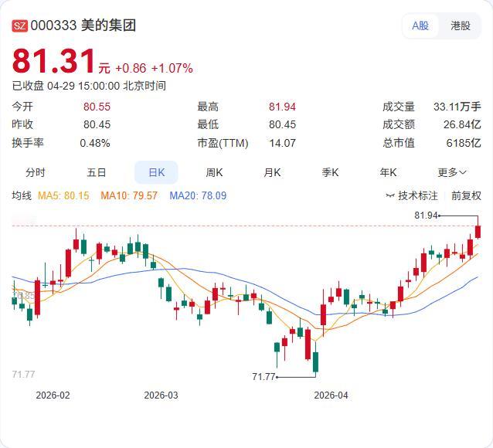Click the 2026-02 date axis label
Image resolution: width=493 pixels, height=448 pixels.
tap(53, 395)
